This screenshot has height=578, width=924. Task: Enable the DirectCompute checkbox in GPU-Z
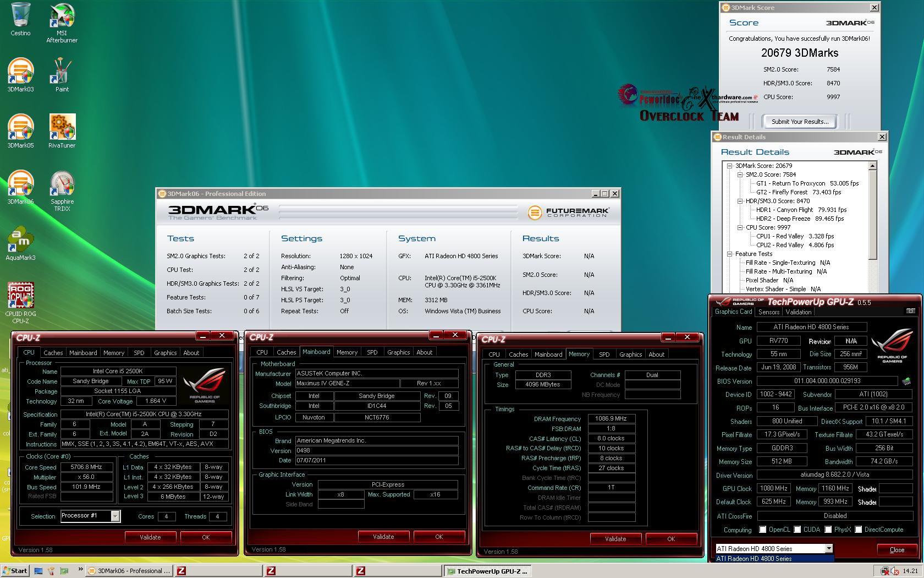click(858, 530)
